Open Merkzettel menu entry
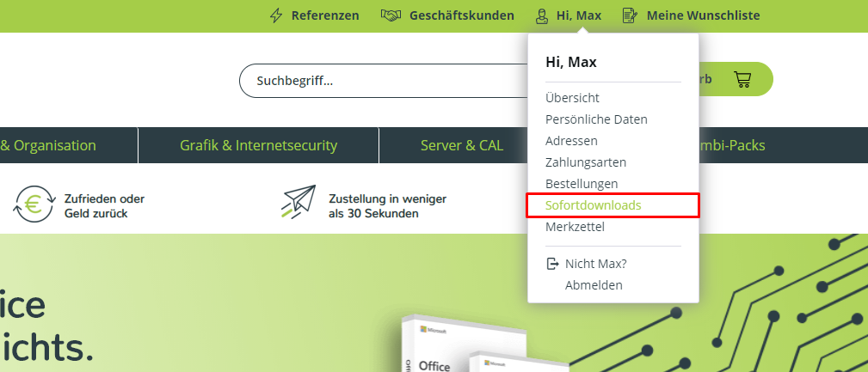Image resolution: width=868 pixels, height=372 pixels. 575,227
